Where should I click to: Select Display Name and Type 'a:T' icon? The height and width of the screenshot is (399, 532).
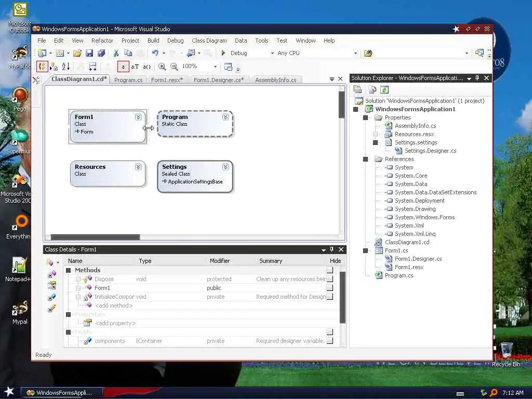coord(135,66)
